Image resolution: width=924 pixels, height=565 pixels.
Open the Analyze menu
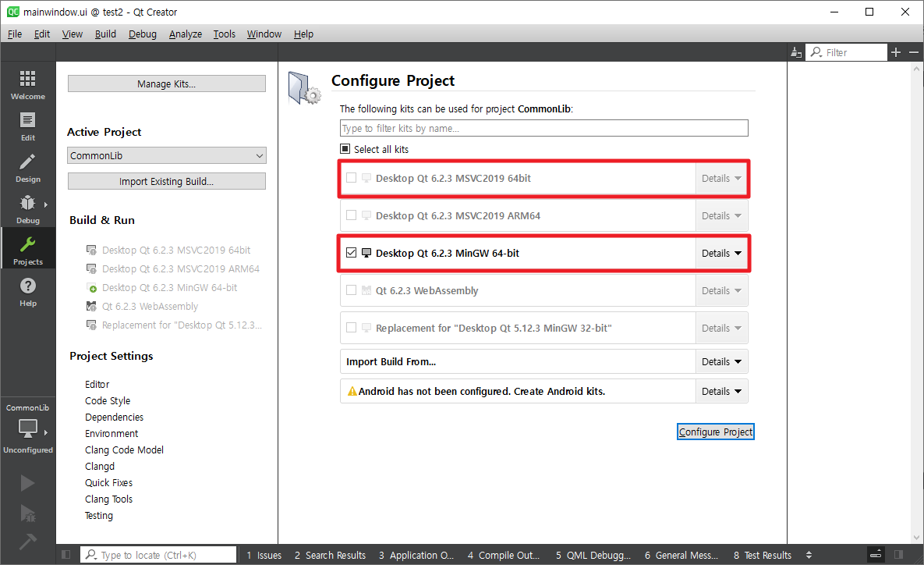(x=186, y=34)
